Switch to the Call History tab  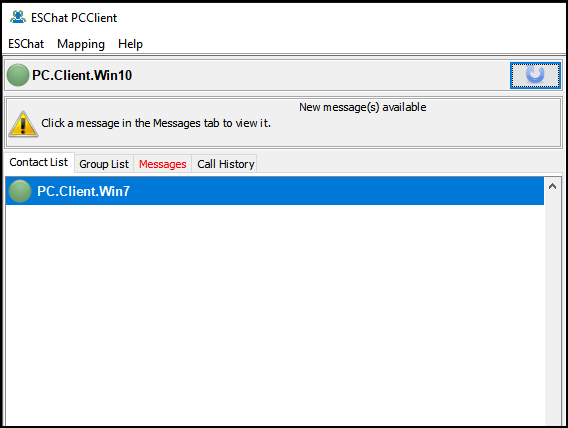tap(225, 164)
